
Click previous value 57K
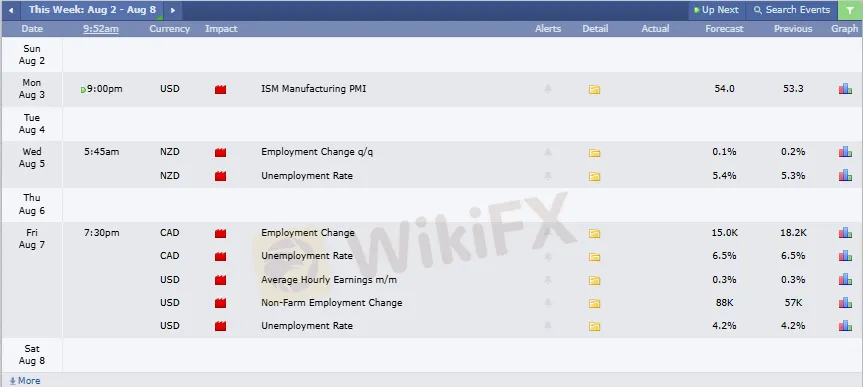[x=793, y=303]
